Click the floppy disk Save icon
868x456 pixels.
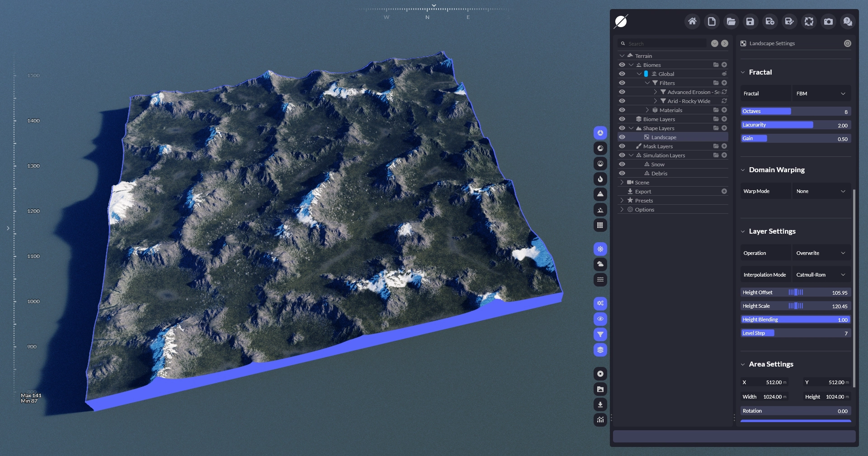point(750,22)
